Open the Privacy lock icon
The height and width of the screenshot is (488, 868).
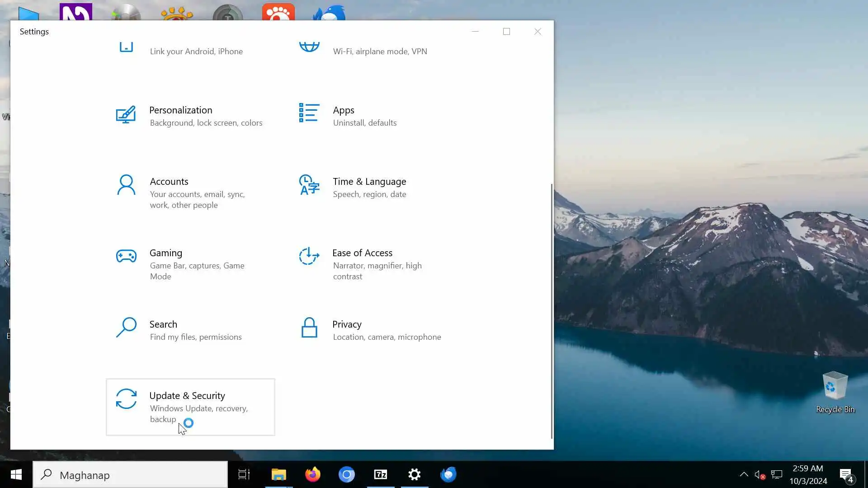tap(309, 328)
